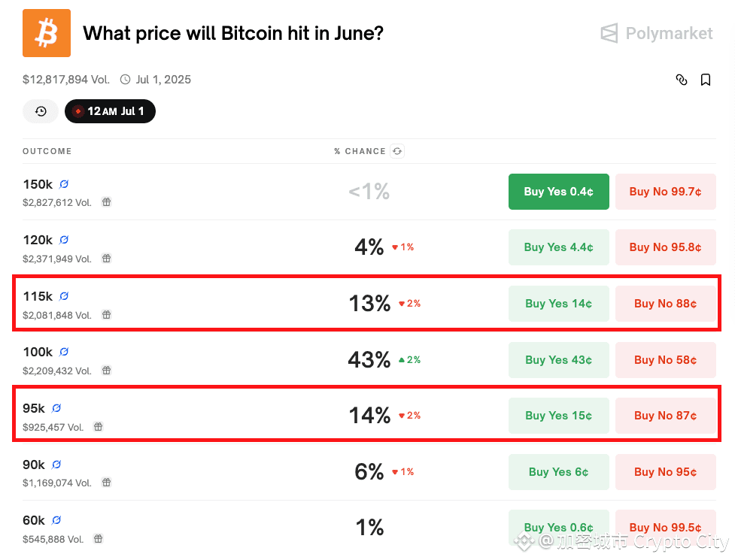
Task: Buy Yes 14¢ on 115k outcome
Action: [559, 304]
